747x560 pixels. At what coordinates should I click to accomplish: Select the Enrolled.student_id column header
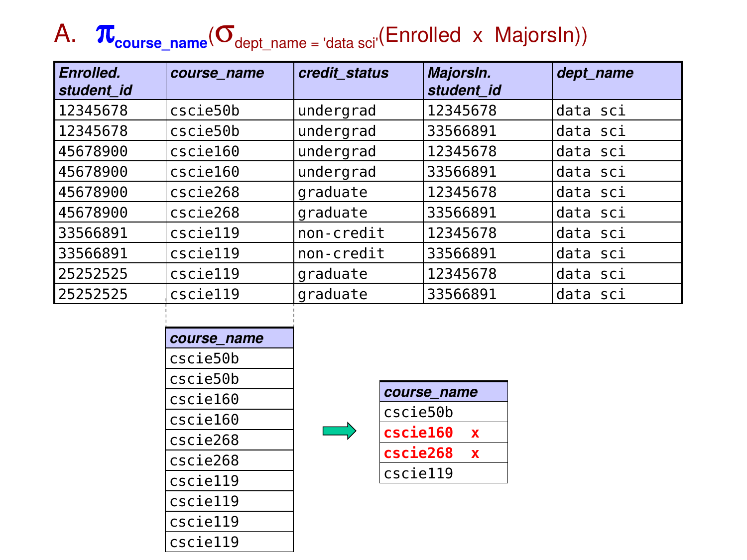(110, 81)
